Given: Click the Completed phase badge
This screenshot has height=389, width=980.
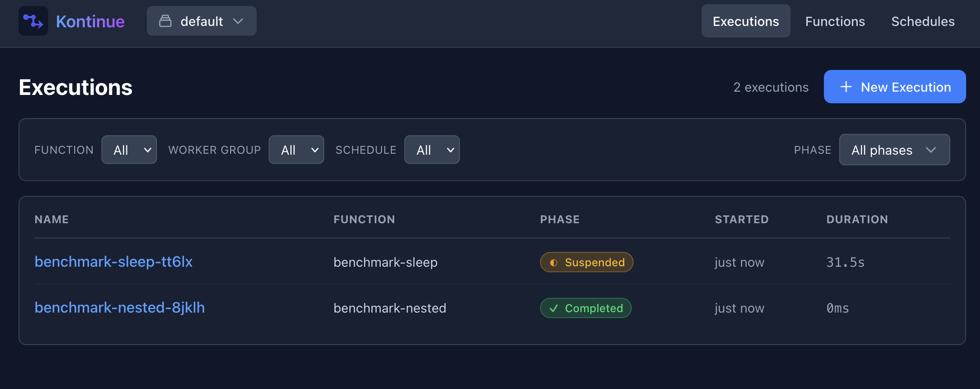Looking at the screenshot, I should (586, 308).
